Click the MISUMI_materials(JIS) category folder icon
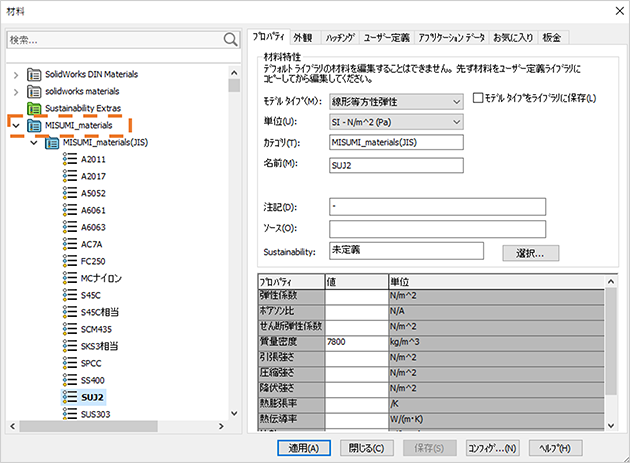This screenshot has width=630, height=463. coord(52,142)
